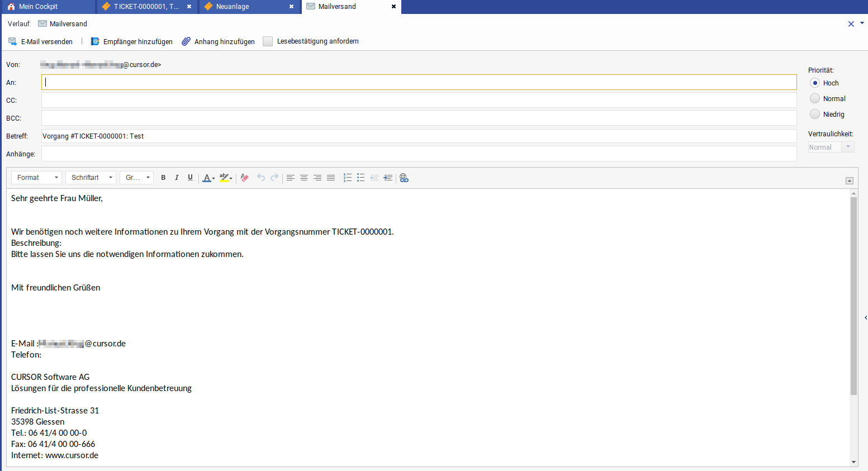This screenshot has height=471, width=868.
Task: Toggle underline formatting
Action: pyautogui.click(x=190, y=178)
